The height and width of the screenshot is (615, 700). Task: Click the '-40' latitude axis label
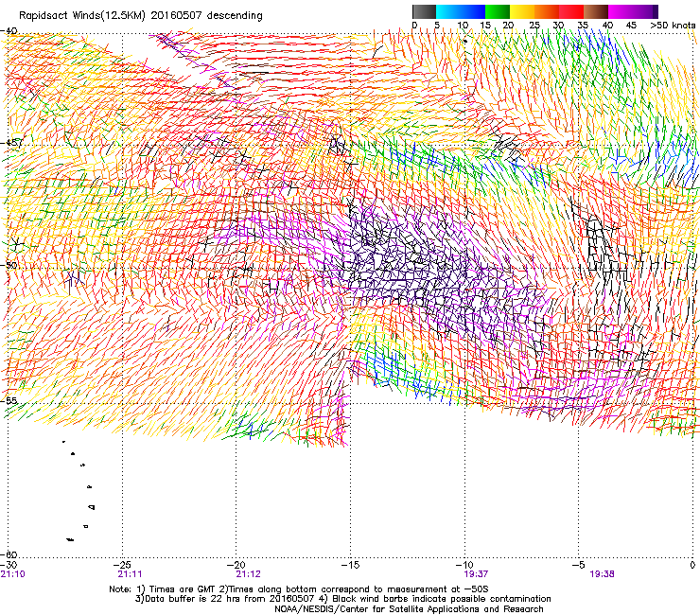point(9,31)
